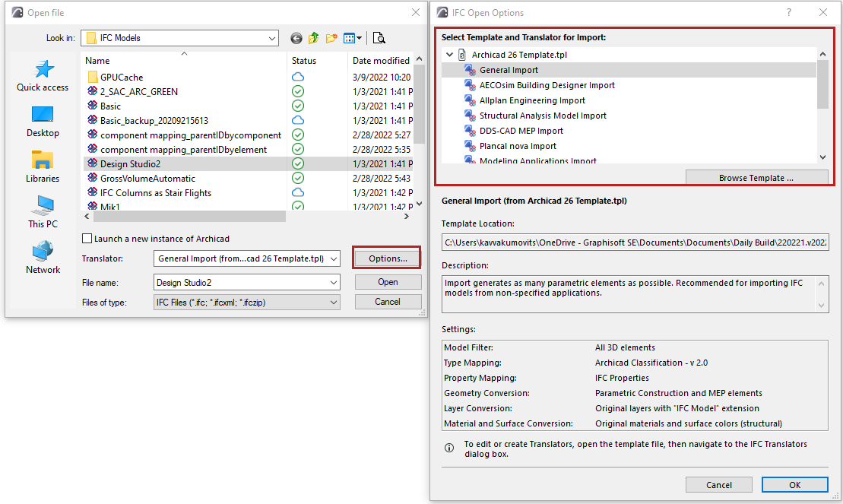Viewport: 843px width, 504px height.
Task: Click the Description text box
Action: (635, 293)
